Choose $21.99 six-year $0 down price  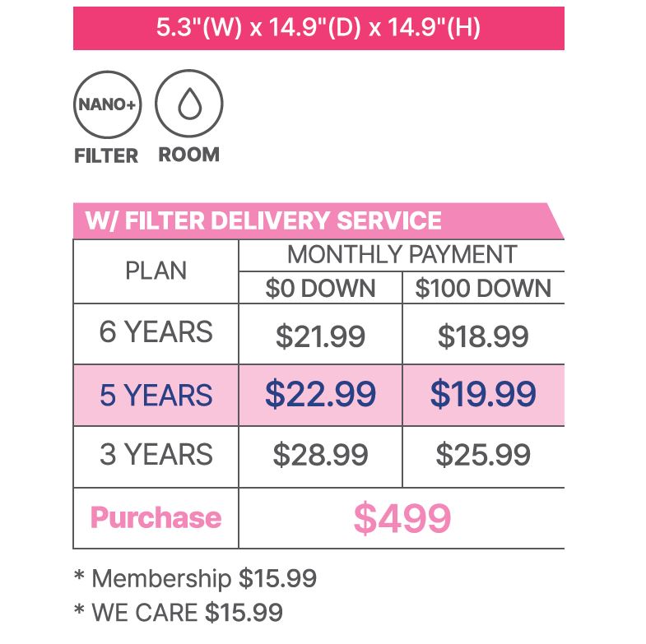click(320, 336)
